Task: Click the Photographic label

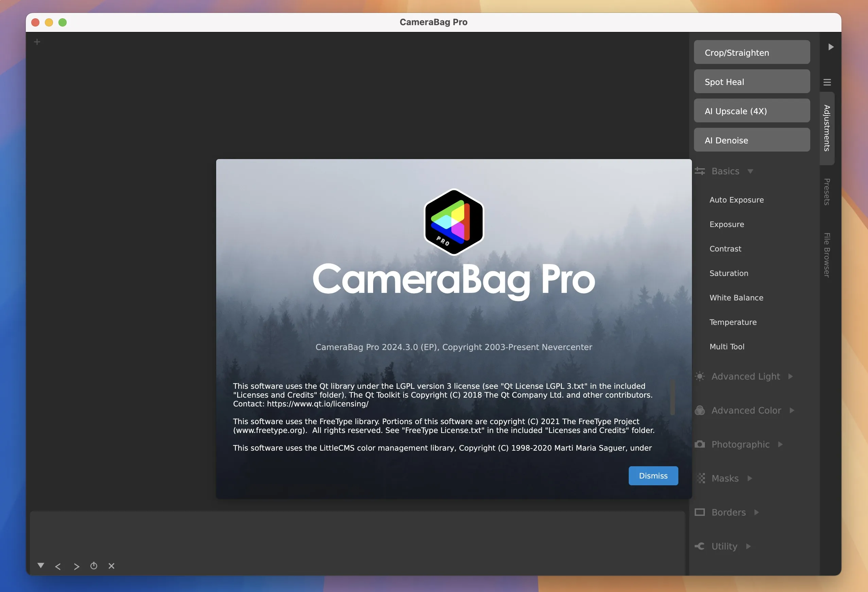Action: (x=740, y=444)
